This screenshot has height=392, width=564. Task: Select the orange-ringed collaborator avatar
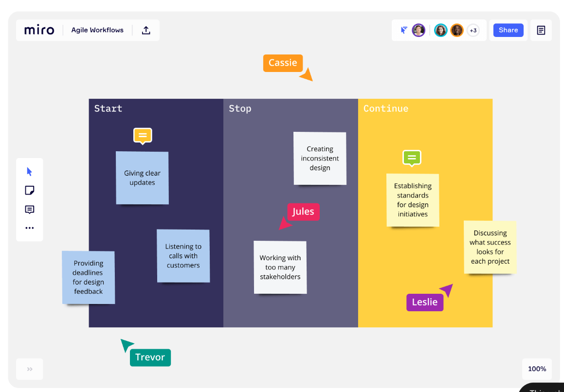(457, 31)
